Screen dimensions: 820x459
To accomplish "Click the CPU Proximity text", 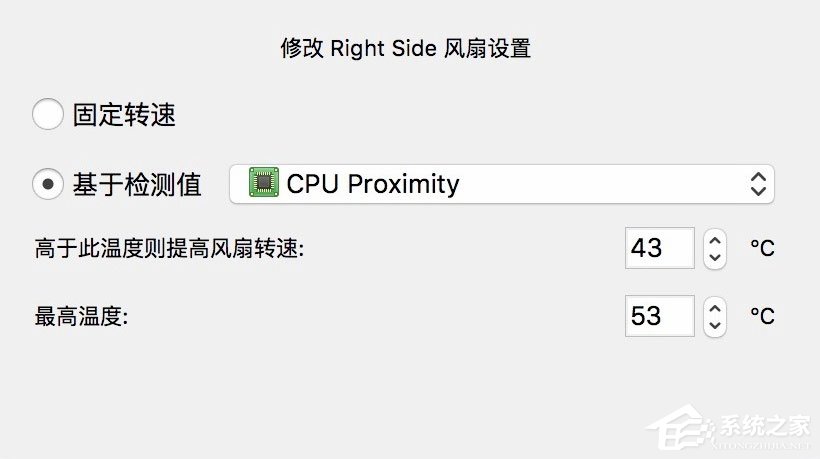I will click(x=372, y=184).
